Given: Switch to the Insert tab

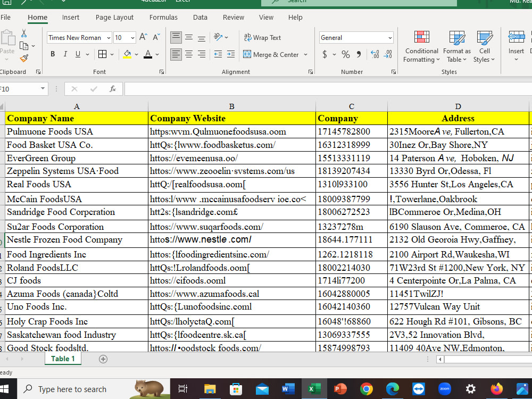Looking at the screenshot, I should click(x=71, y=18).
